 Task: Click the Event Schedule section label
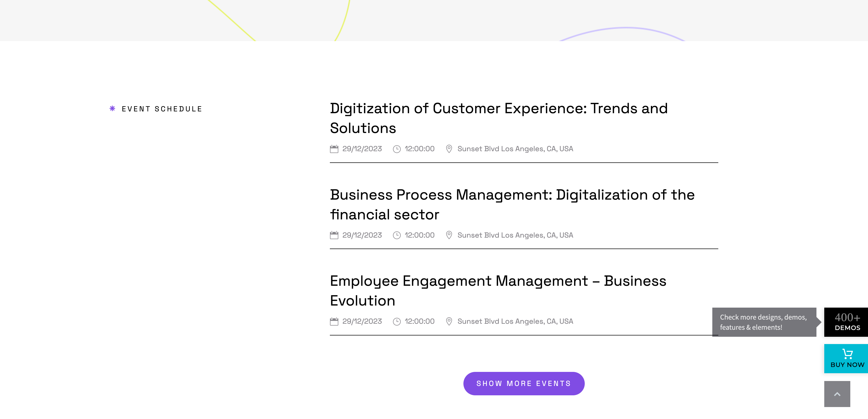click(162, 109)
